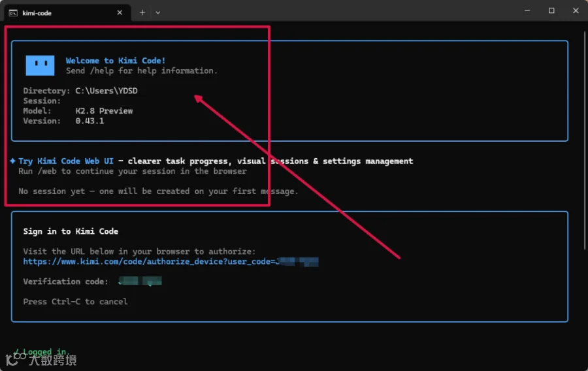Screen dimensions: 588x371
Task: Select the kimi-code terminal tab
Action: click(x=67, y=13)
